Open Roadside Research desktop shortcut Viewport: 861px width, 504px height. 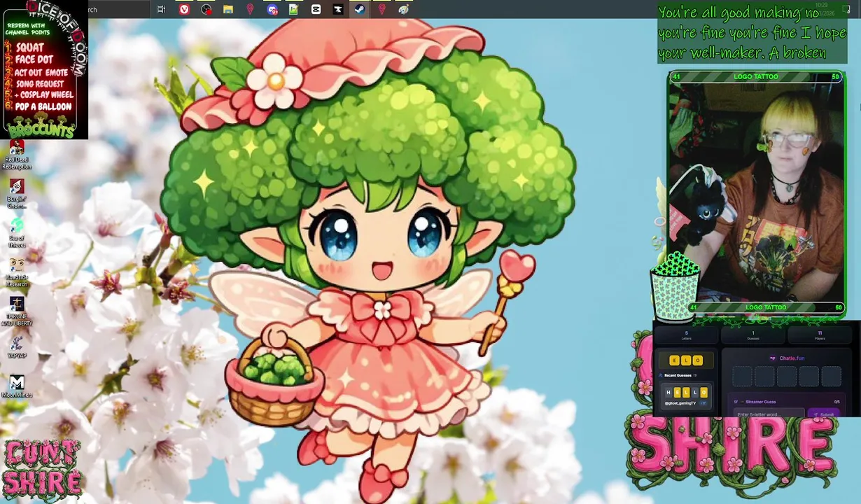pyautogui.click(x=17, y=272)
